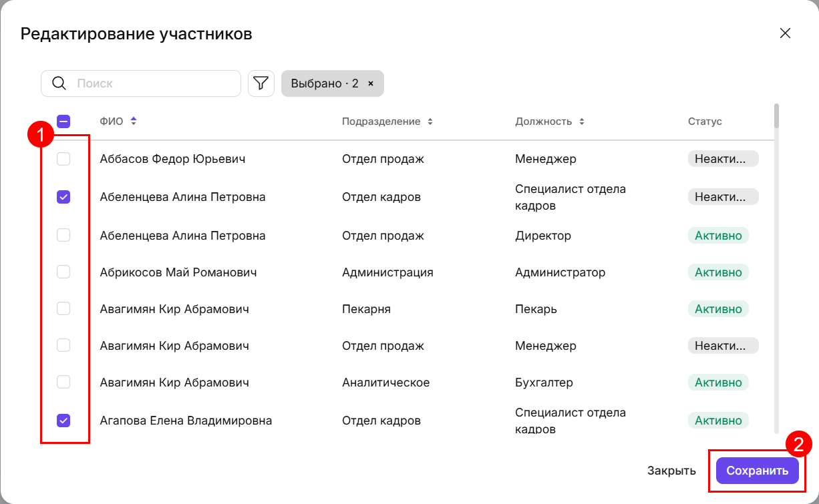Image resolution: width=819 pixels, height=504 pixels.
Task: Toggle the select-all header checkbox
Action: coord(63,121)
